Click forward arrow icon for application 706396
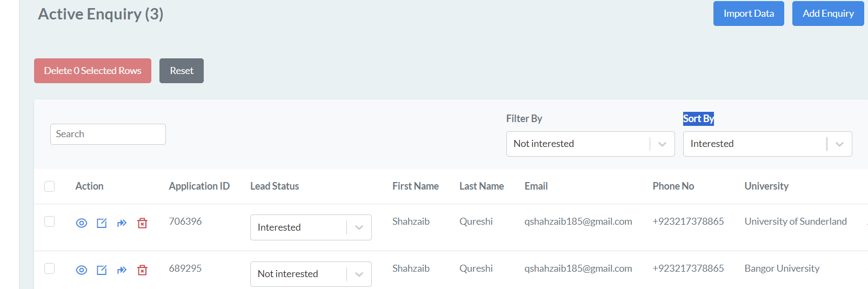 coord(122,223)
